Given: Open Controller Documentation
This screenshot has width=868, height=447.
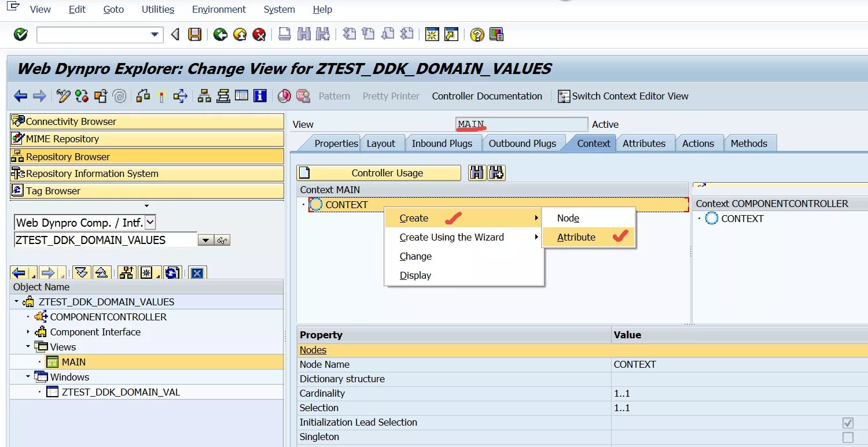Looking at the screenshot, I should click(x=487, y=96).
